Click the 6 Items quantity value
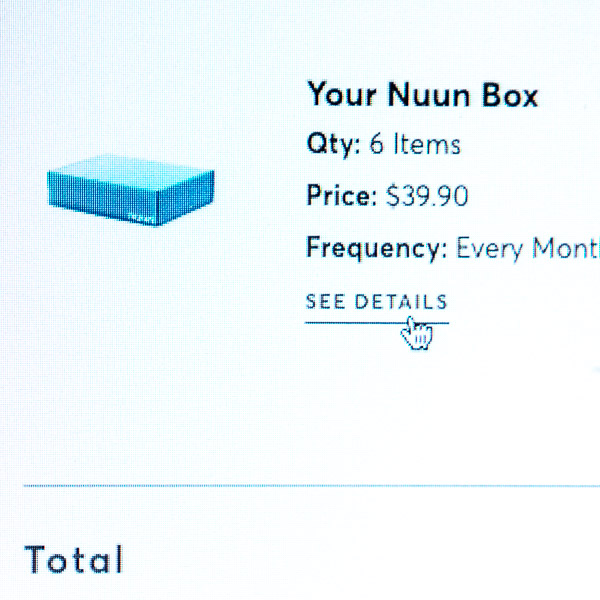The width and height of the screenshot is (600, 600). point(415,145)
